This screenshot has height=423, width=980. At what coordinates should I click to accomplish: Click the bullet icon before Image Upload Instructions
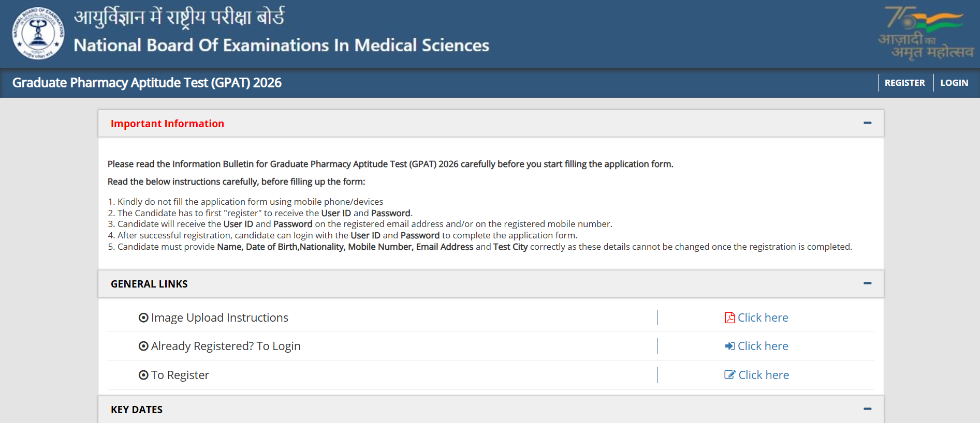pyautogui.click(x=143, y=318)
